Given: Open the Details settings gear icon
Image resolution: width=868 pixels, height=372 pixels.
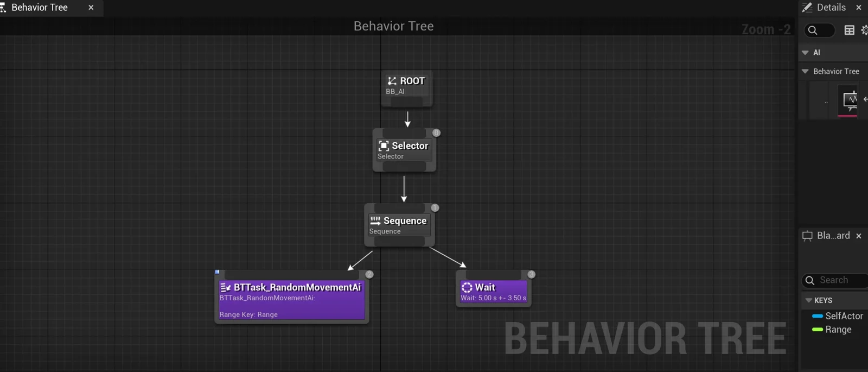Looking at the screenshot, I should point(864,30).
